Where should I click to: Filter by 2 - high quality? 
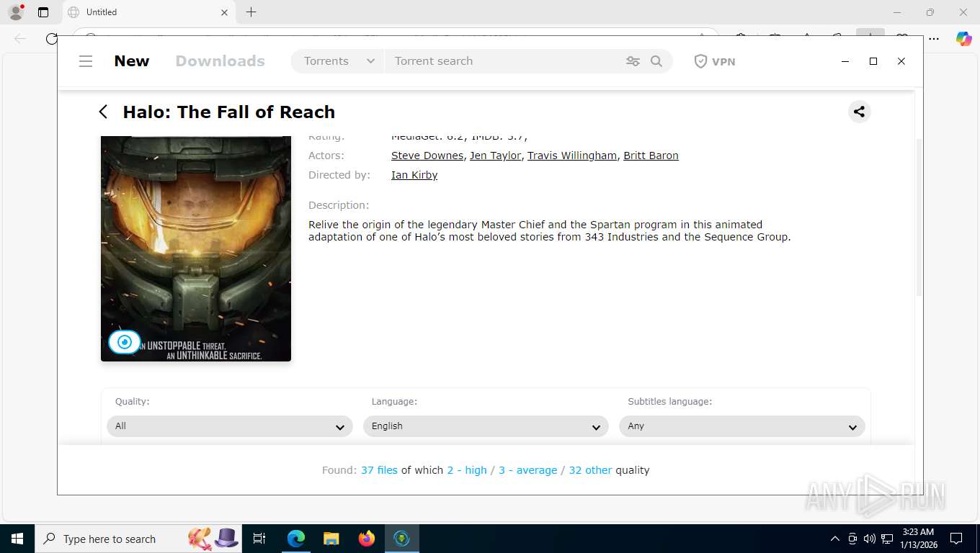point(467,470)
